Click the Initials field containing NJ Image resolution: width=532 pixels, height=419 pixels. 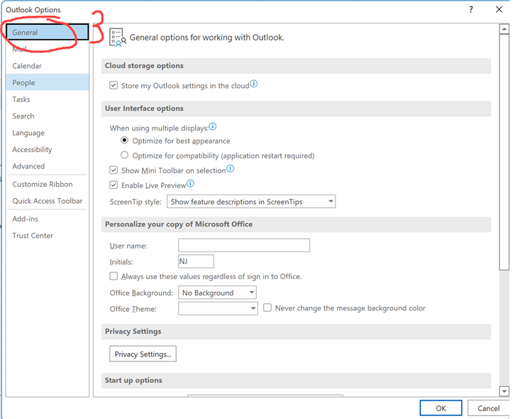click(x=196, y=261)
